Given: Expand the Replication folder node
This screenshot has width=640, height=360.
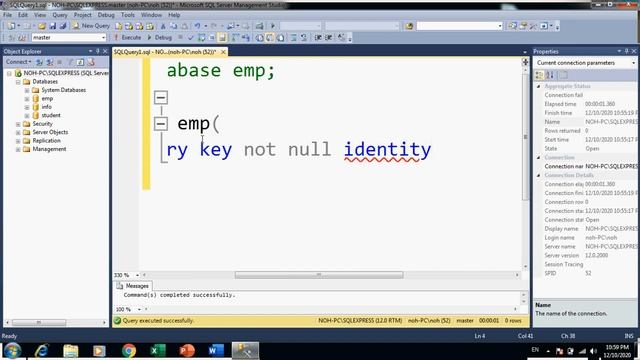Looking at the screenshot, I should 18,141.
